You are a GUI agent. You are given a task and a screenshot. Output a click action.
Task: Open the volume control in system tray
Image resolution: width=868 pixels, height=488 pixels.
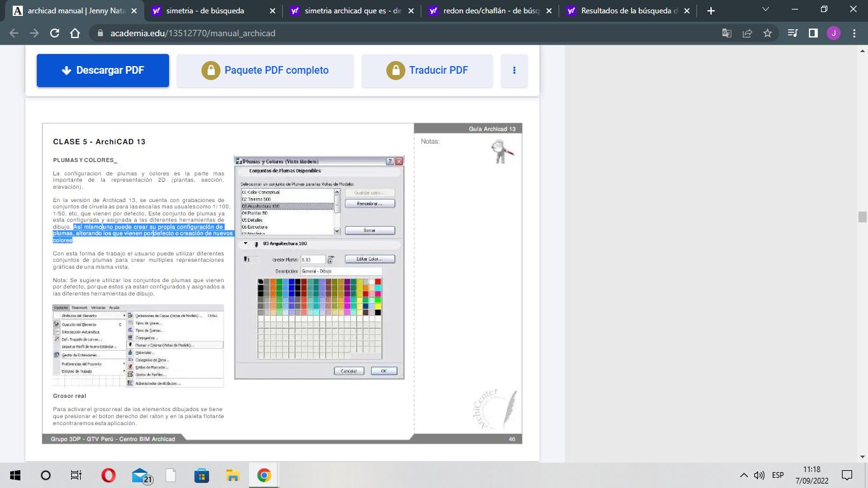759,475
